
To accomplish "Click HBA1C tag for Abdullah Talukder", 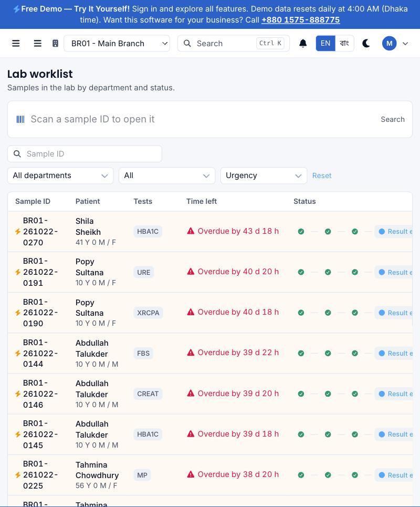I will [148, 434].
